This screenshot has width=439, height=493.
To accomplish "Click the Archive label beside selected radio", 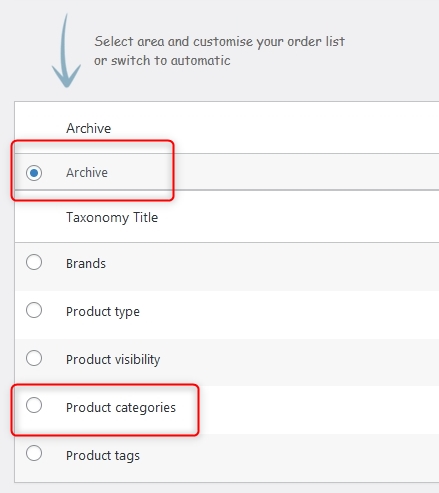I will [87, 173].
